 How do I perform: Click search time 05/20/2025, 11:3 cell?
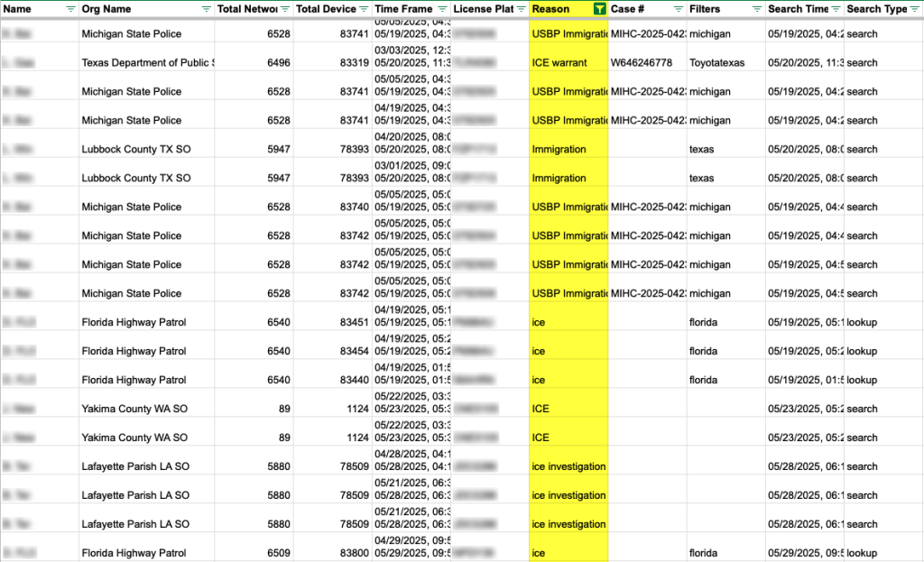[804, 57]
